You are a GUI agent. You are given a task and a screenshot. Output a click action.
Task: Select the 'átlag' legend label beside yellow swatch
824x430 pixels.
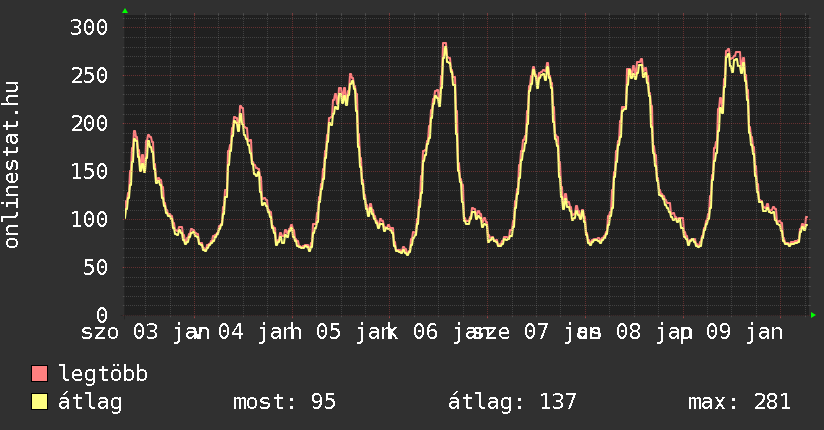tap(91, 403)
